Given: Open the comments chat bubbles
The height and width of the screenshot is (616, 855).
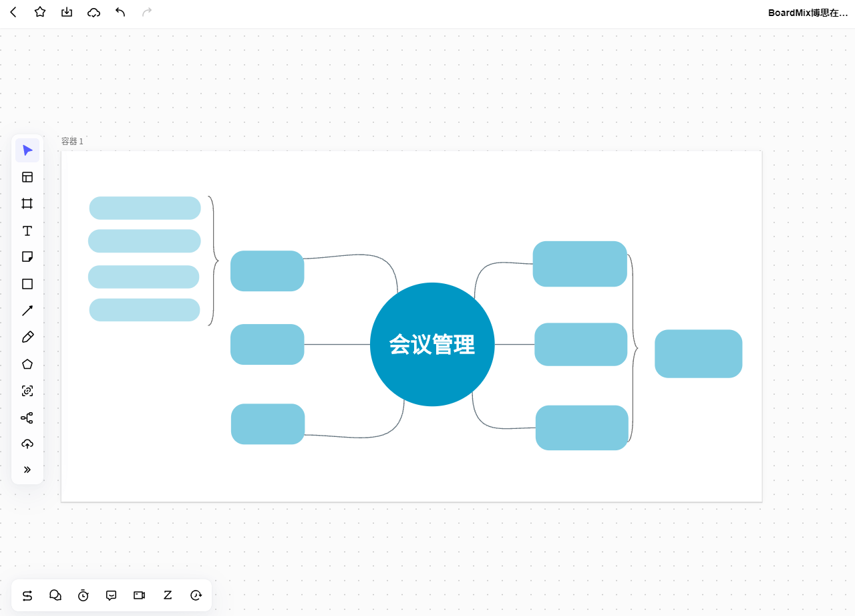Looking at the screenshot, I should click(x=55, y=595).
